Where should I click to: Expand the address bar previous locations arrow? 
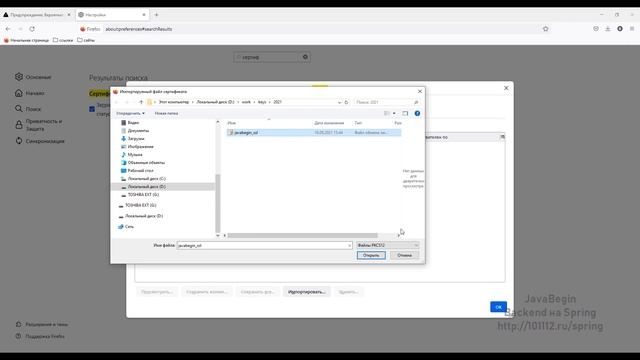[x=339, y=102]
